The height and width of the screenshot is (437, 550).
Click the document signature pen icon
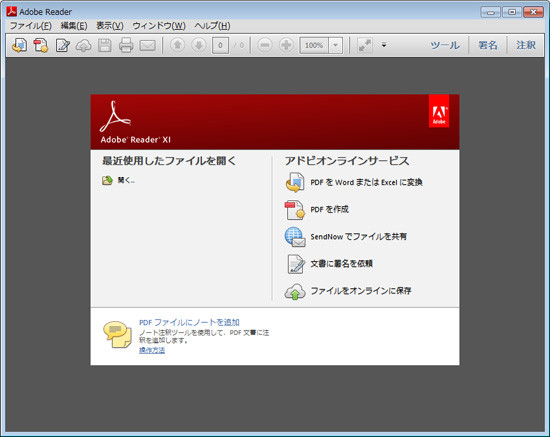point(296,264)
